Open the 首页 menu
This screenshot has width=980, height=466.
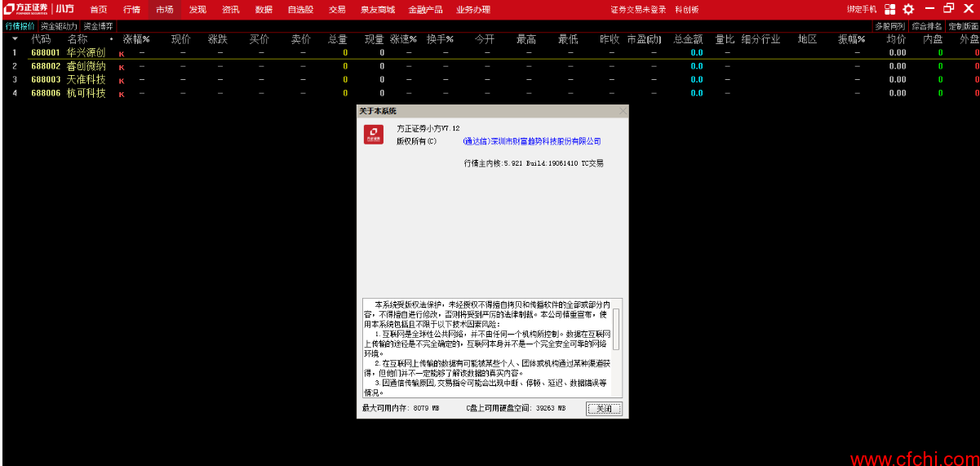(99, 10)
